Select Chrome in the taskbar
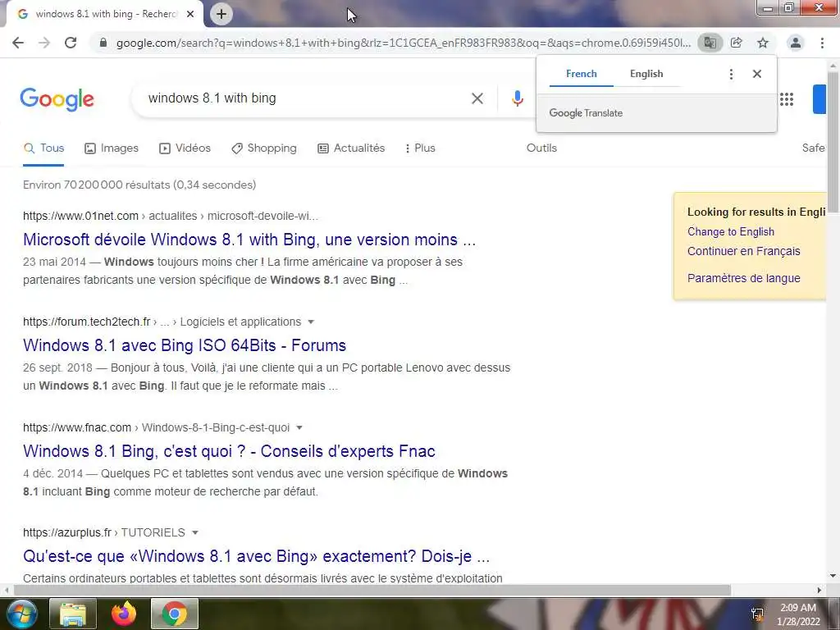This screenshot has width=840, height=630. [x=175, y=614]
